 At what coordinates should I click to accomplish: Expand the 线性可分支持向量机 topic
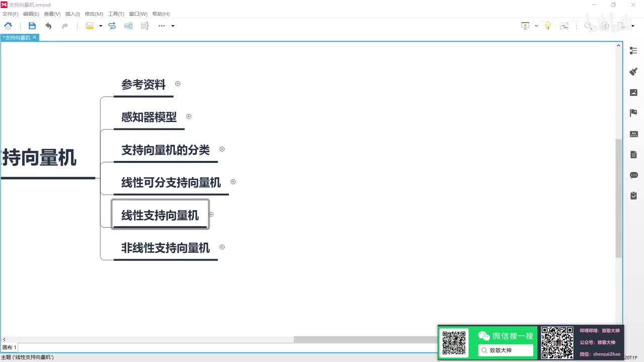click(233, 182)
